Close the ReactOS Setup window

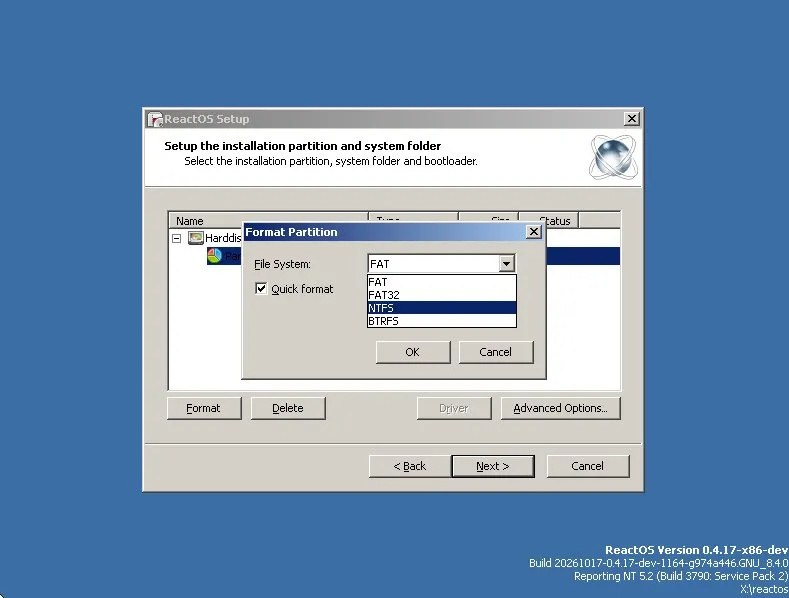(632, 119)
